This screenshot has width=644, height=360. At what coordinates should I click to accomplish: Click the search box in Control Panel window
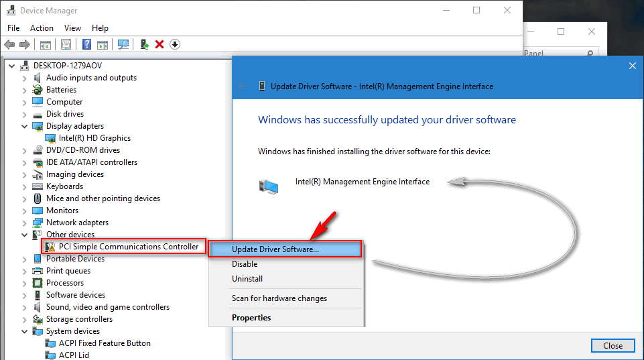point(560,53)
